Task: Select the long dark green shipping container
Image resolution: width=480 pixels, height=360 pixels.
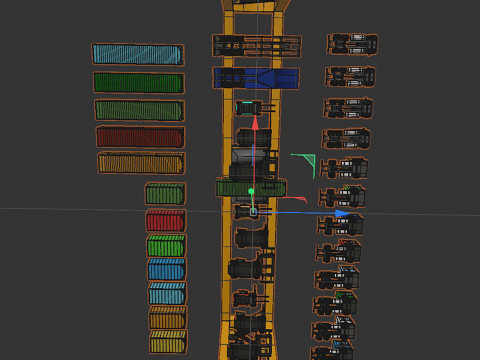Action: coord(138,83)
